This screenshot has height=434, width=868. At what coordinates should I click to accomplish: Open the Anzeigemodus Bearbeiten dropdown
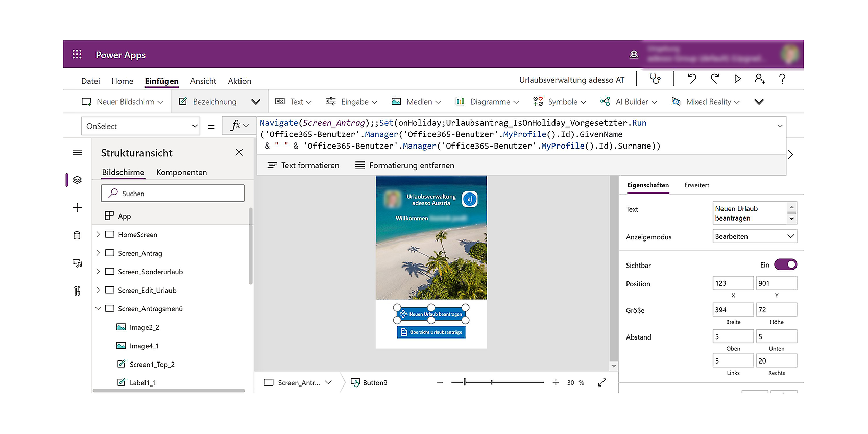(755, 236)
